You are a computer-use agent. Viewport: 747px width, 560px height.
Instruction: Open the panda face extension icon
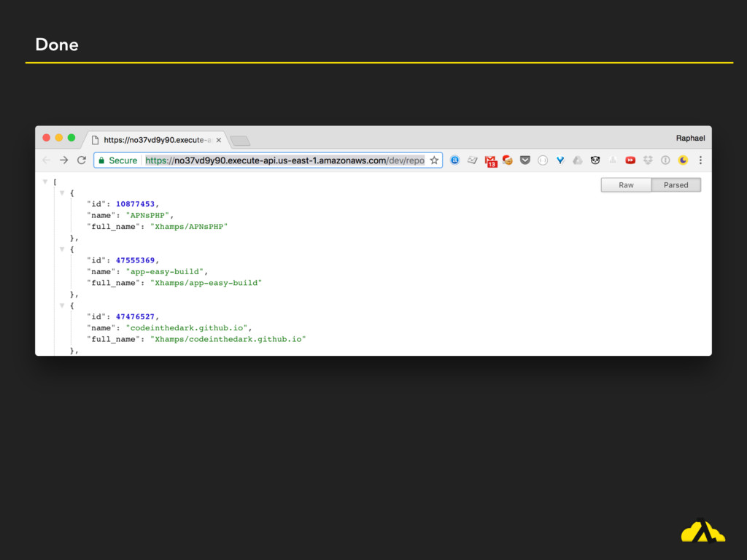click(595, 160)
